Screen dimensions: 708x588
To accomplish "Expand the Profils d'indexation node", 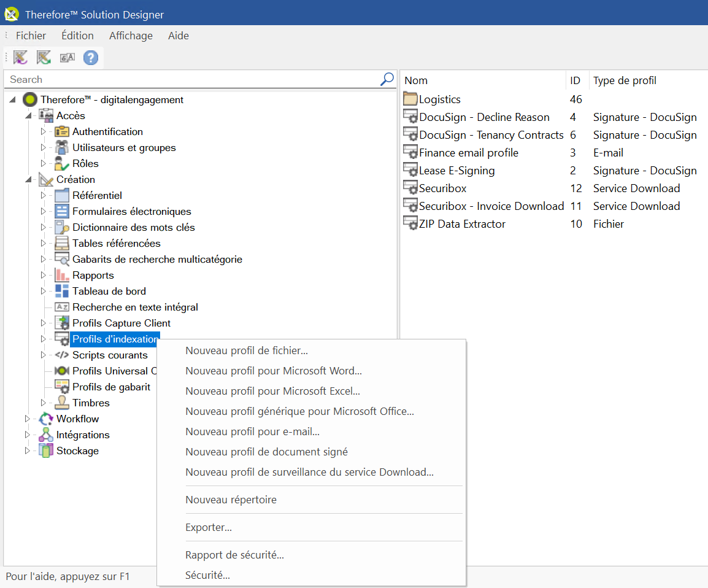I will point(44,339).
